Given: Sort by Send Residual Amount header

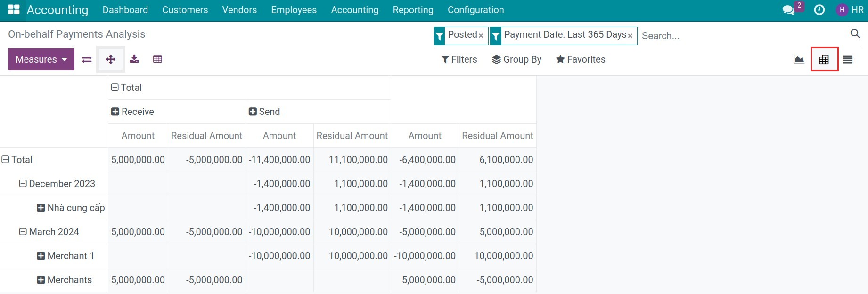Looking at the screenshot, I should [352, 136].
